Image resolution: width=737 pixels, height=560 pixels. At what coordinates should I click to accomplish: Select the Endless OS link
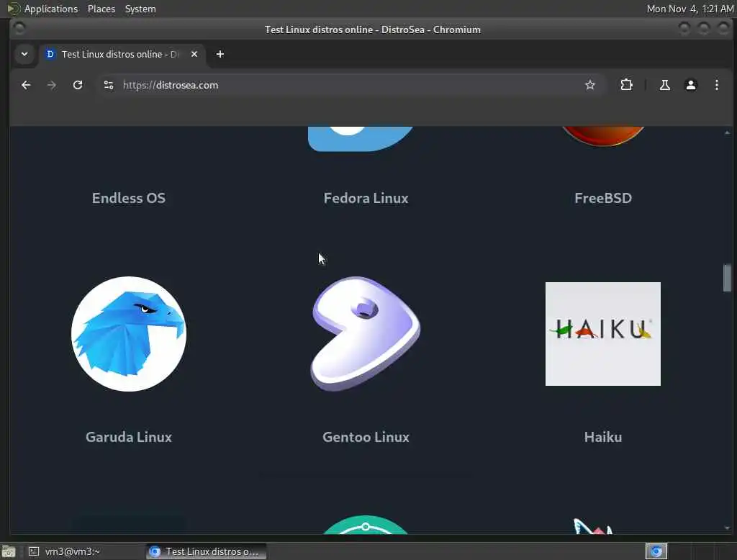pyautogui.click(x=129, y=198)
